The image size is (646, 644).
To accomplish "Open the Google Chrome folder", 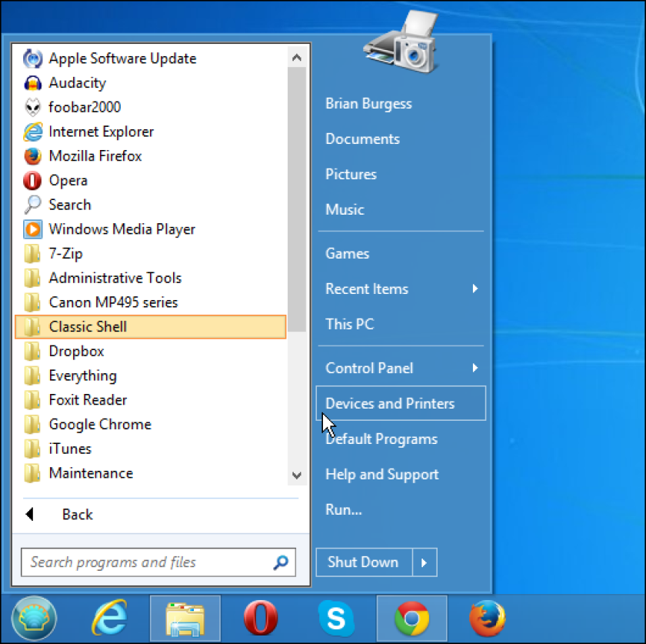I will [x=151, y=424].
